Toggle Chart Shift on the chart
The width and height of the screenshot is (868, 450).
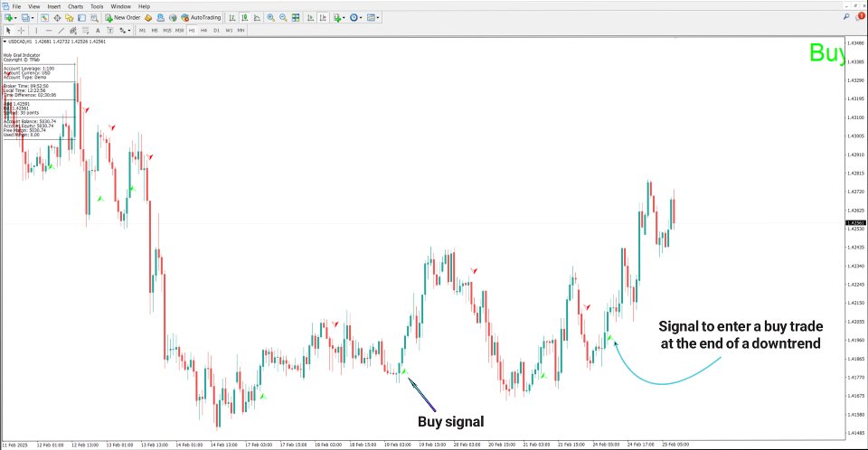(323, 18)
